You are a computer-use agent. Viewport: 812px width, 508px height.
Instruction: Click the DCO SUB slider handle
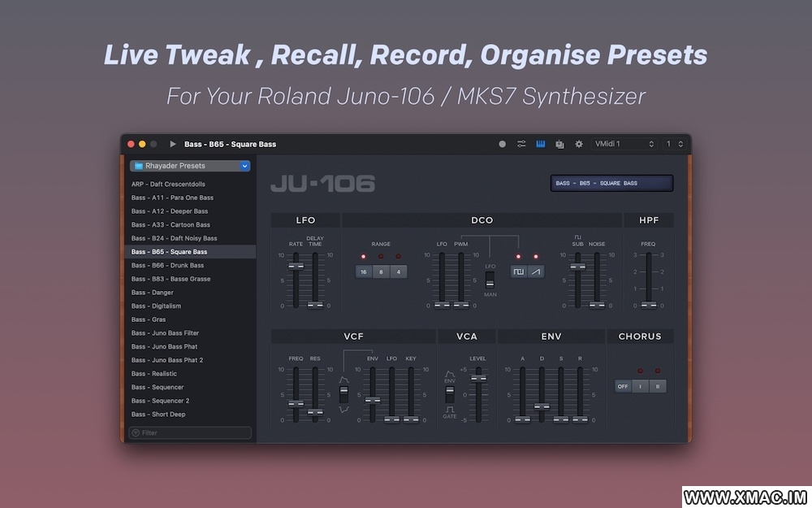(578, 267)
